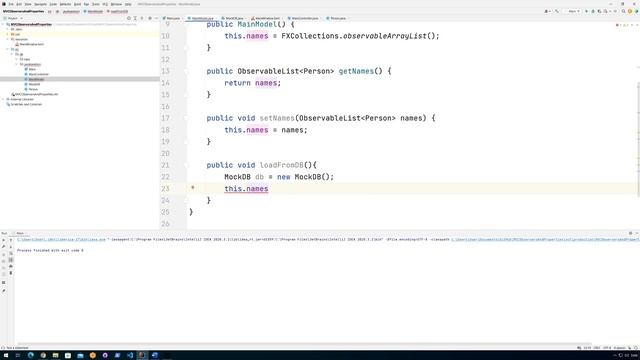The image size is (640, 360).
Task: Open the Code menu
Action: [x=53, y=4]
